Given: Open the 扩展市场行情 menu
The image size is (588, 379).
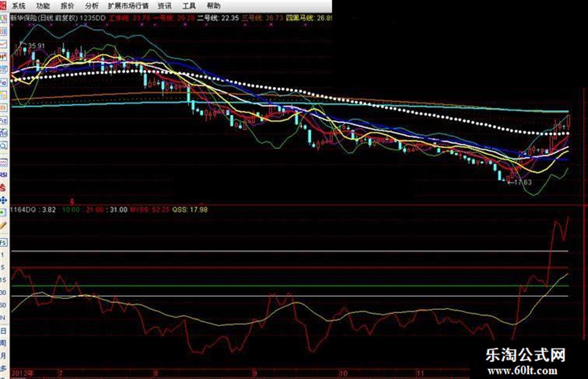Looking at the screenshot, I should coord(128,6).
